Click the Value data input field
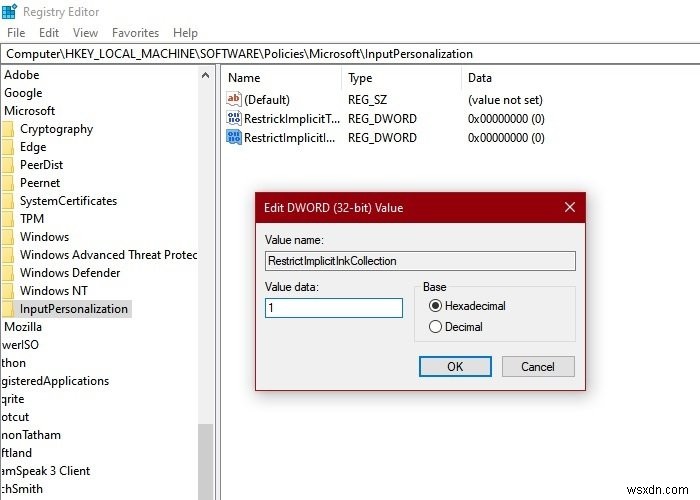700x500 pixels. click(334, 308)
